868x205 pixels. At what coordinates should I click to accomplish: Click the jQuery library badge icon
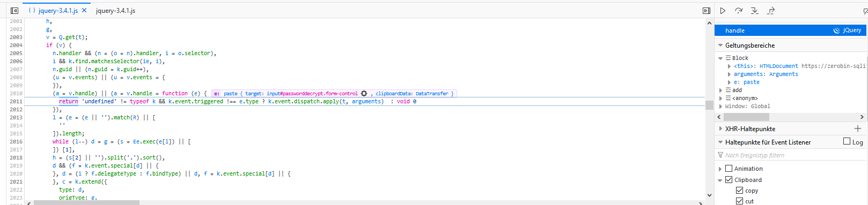836,31
